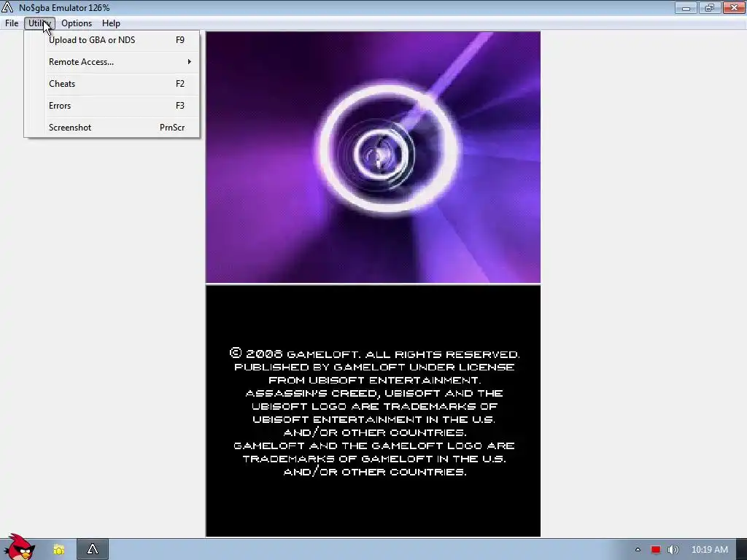
Task: Open the Remote Access submenu
Action: pyautogui.click(x=112, y=62)
